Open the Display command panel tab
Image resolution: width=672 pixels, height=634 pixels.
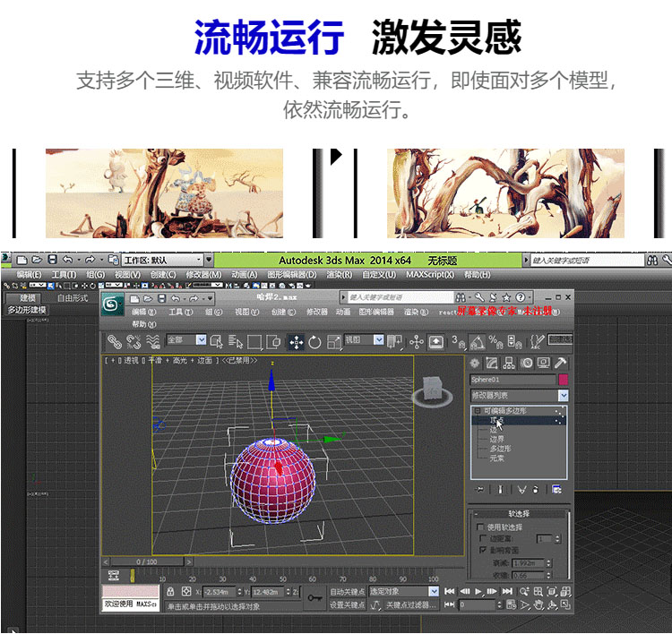pyautogui.click(x=544, y=364)
